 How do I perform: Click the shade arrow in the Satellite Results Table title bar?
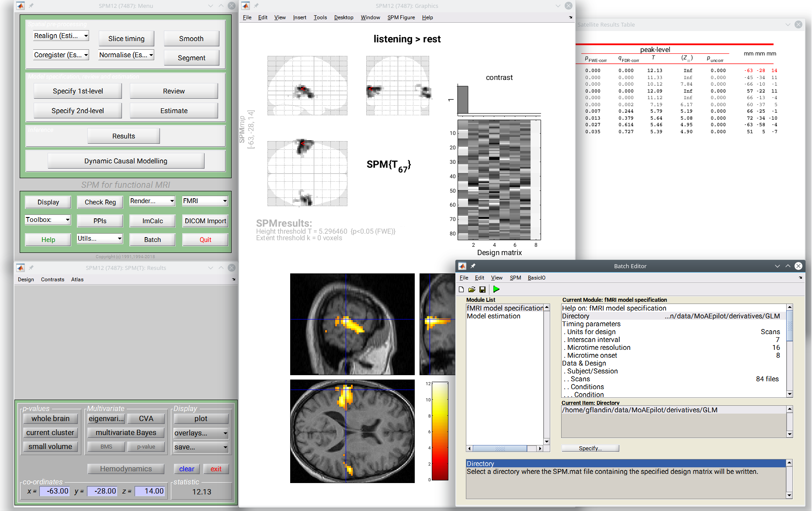click(x=788, y=24)
